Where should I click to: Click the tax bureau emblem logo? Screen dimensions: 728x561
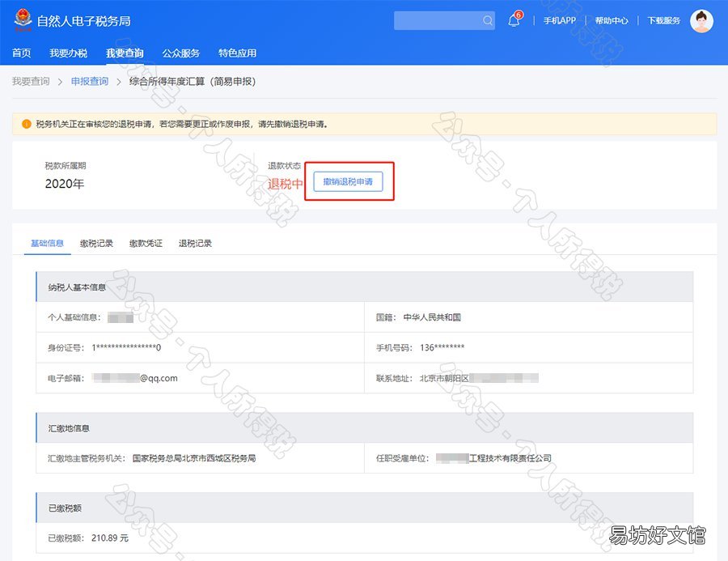coord(23,20)
